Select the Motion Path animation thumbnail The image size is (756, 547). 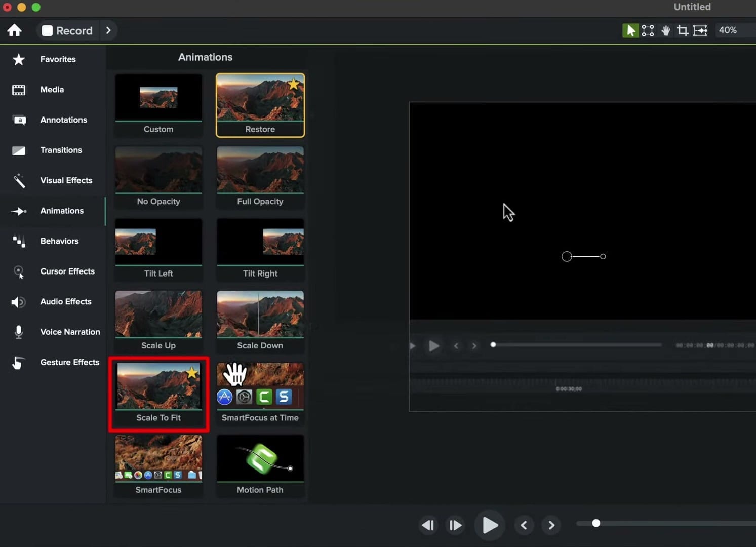click(260, 458)
